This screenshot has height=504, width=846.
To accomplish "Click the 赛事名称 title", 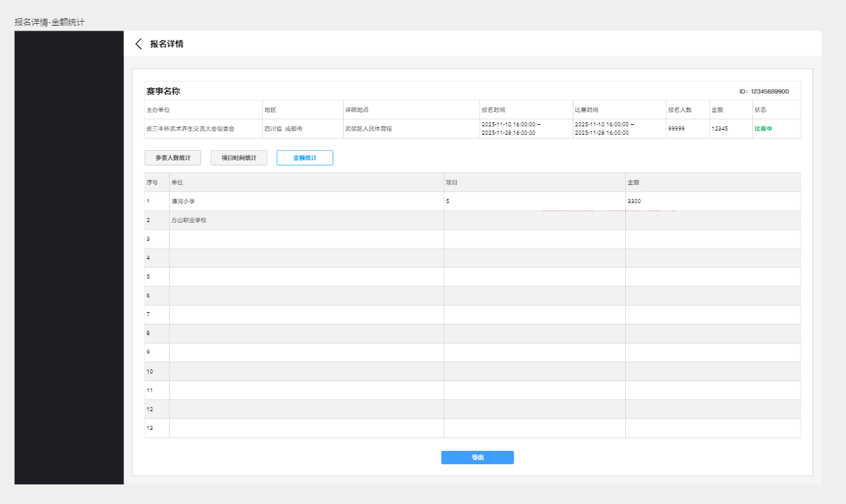I will click(163, 91).
